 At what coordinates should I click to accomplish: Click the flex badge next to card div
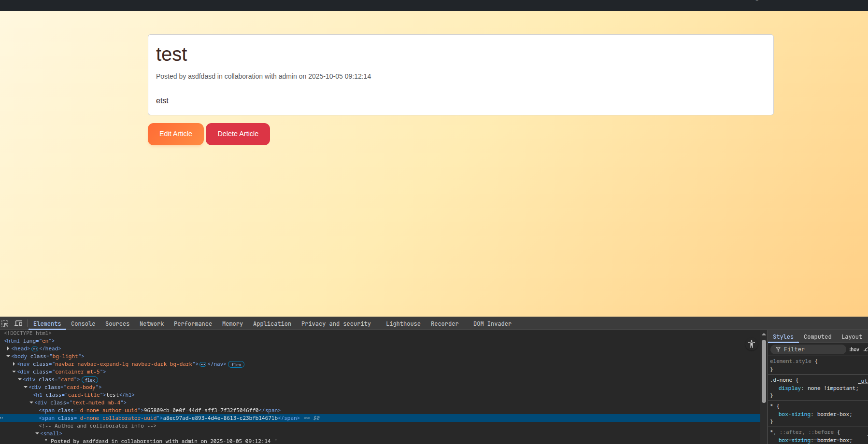pyautogui.click(x=90, y=380)
